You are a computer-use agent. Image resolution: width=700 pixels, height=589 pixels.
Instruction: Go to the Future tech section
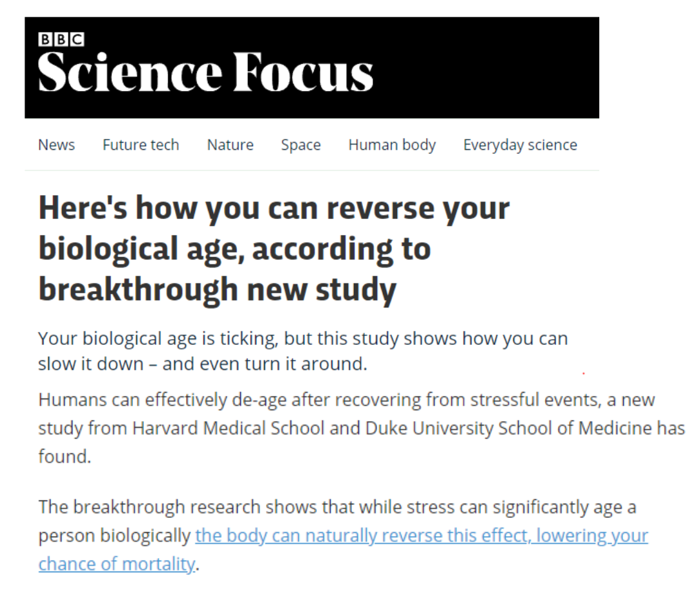[141, 145]
